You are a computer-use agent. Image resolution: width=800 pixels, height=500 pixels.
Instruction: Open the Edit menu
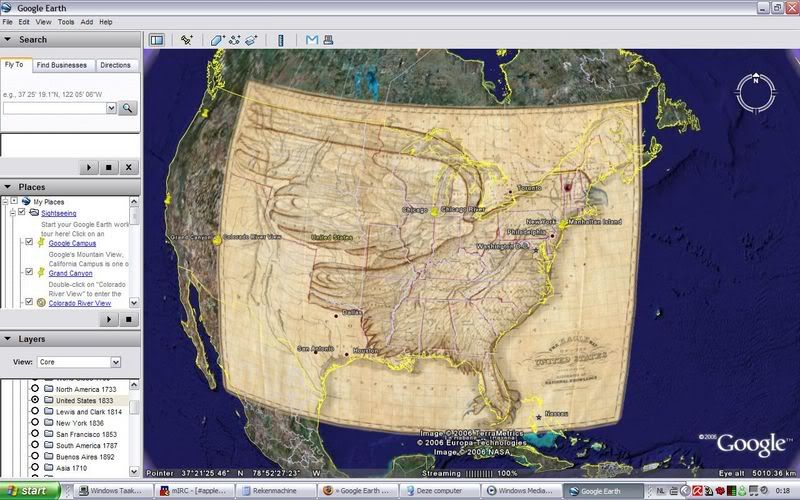point(24,22)
